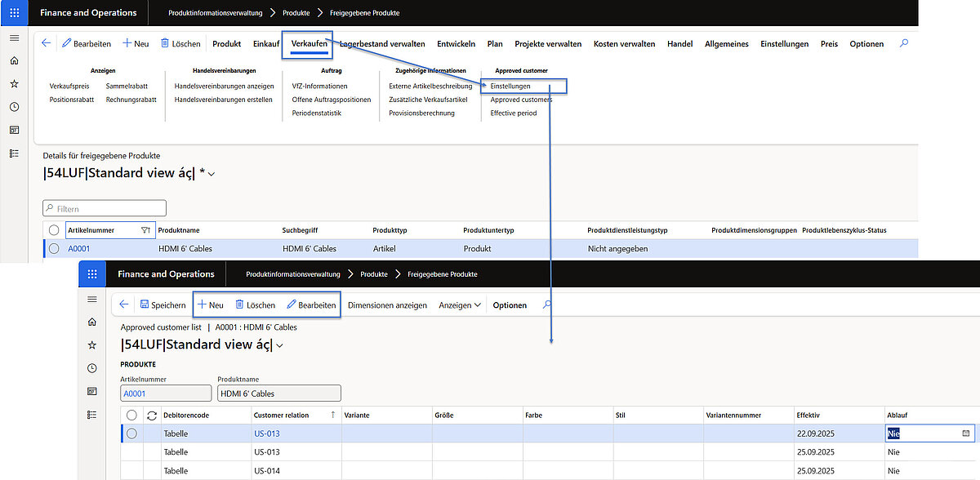Click the search magnifier after Optionen in top ribbon
Image resolution: width=980 pixels, height=480 pixels.
(903, 44)
